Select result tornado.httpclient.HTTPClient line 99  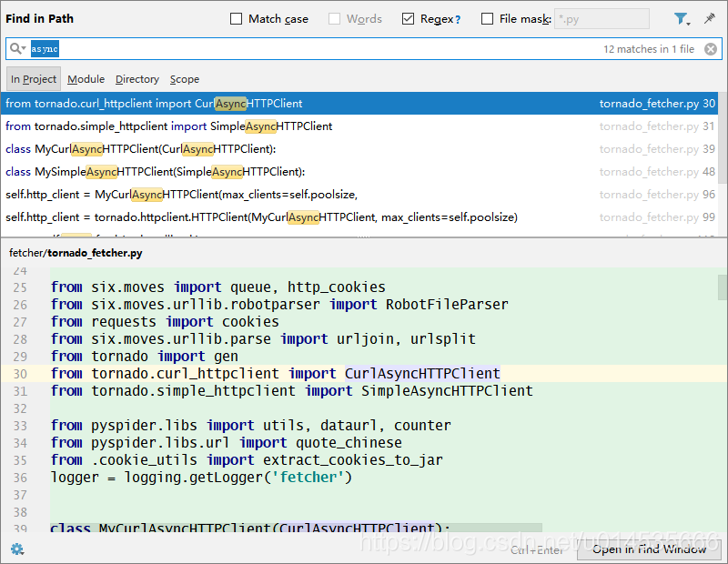click(x=359, y=217)
